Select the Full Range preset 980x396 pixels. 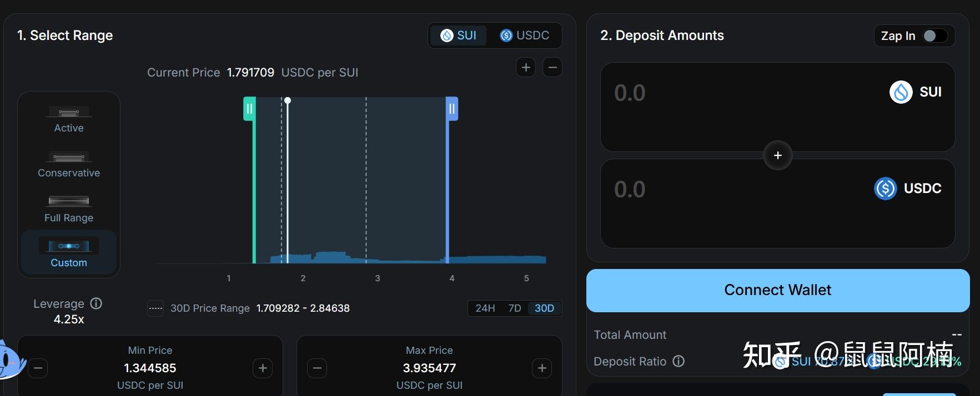(69, 209)
